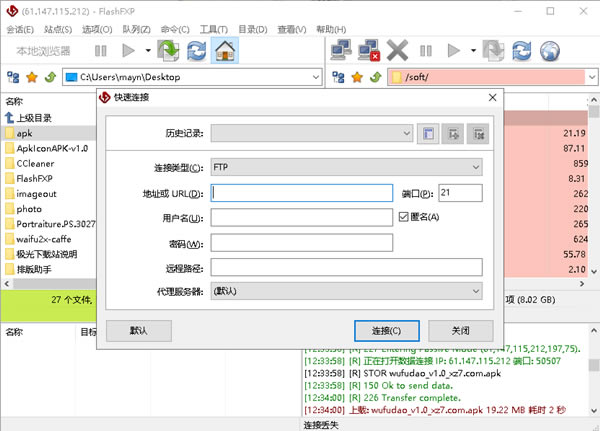Open the 代理服务器 proxy dropdown
600x431 pixels.
tap(475, 291)
